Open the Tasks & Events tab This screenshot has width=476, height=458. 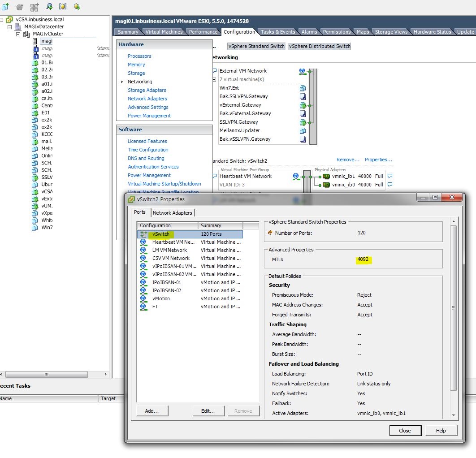[x=278, y=32]
